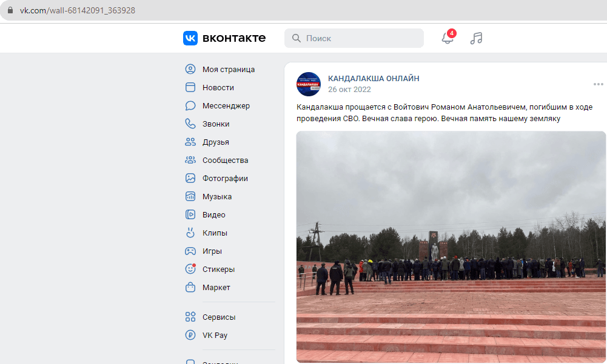Click the Звонки phone icon

coord(190,124)
